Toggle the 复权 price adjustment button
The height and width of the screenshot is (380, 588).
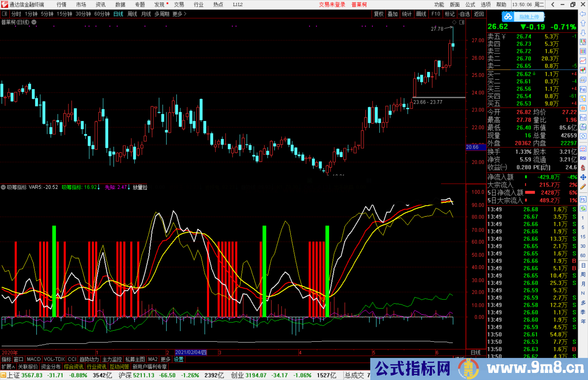(379, 14)
